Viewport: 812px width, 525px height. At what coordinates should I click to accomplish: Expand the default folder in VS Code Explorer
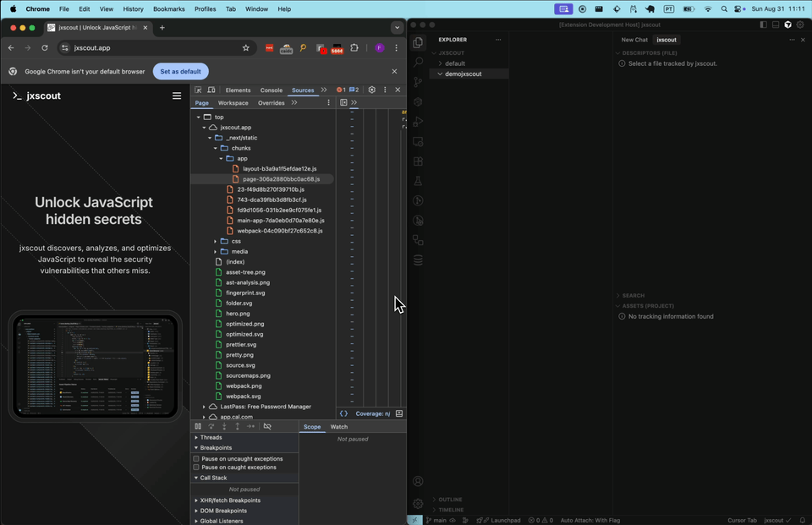(440, 63)
